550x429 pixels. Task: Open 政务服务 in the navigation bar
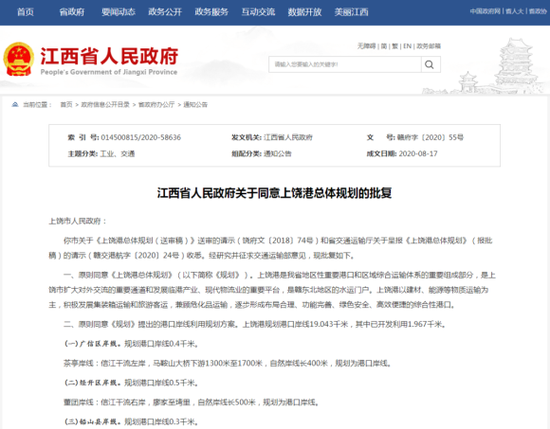[212, 12]
